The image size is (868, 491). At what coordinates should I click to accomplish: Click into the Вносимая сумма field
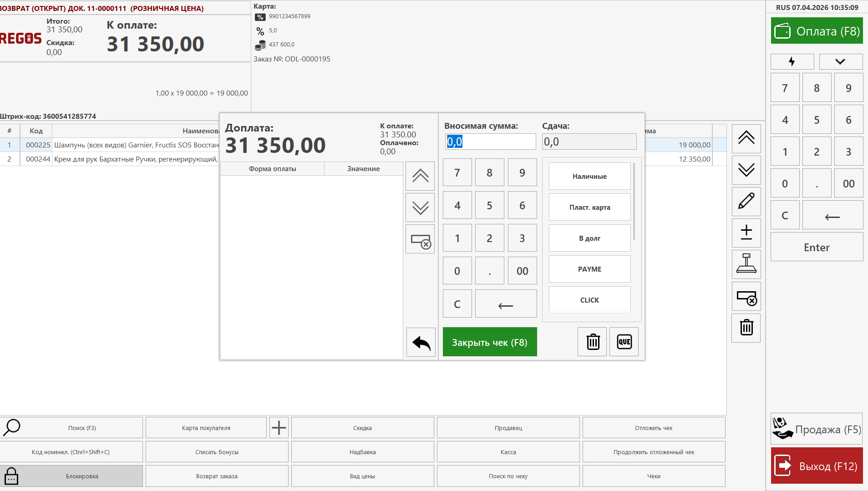[490, 142]
